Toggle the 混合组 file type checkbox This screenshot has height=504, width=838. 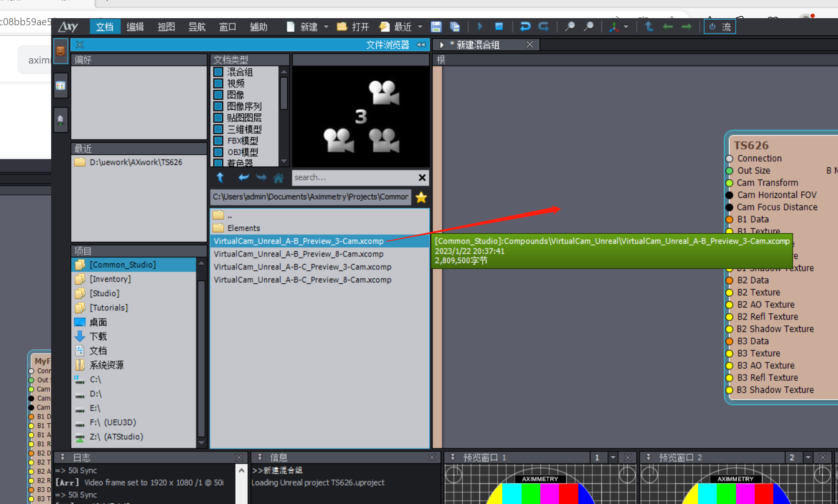(x=218, y=72)
